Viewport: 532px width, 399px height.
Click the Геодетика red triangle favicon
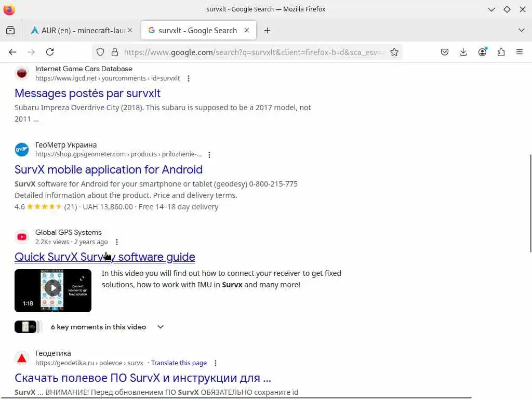[x=22, y=358]
